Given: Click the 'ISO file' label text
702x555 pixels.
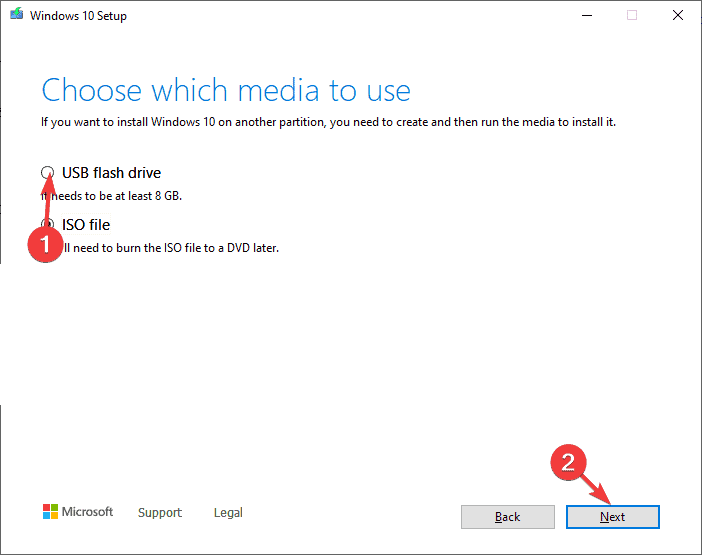Looking at the screenshot, I should [x=86, y=225].
